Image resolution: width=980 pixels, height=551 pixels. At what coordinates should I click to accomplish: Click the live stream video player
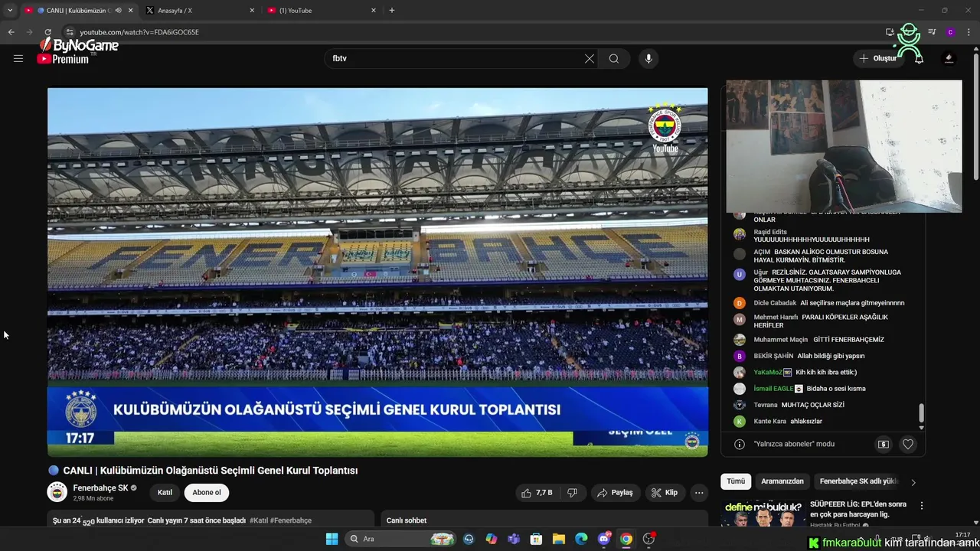tap(377, 272)
